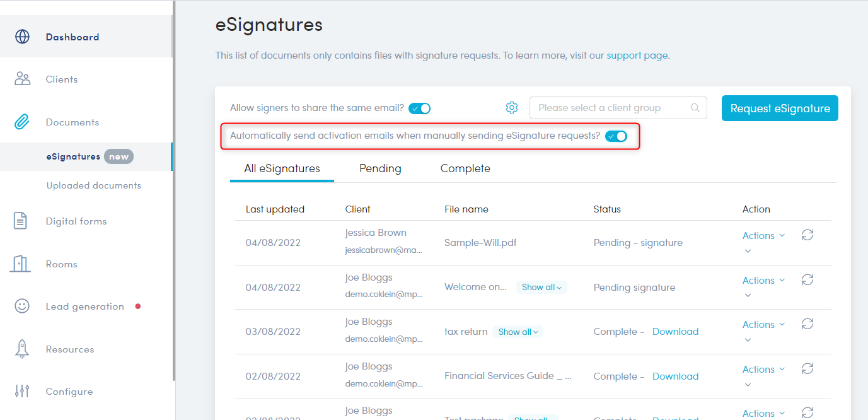The height and width of the screenshot is (420, 868).
Task: Expand Show all for Welcome on... file
Action: [x=541, y=287]
